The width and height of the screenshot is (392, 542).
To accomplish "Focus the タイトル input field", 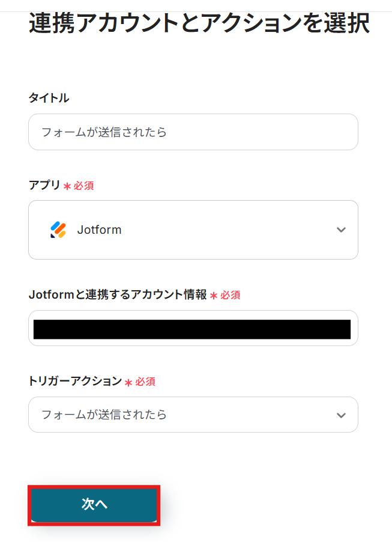I will [x=193, y=132].
